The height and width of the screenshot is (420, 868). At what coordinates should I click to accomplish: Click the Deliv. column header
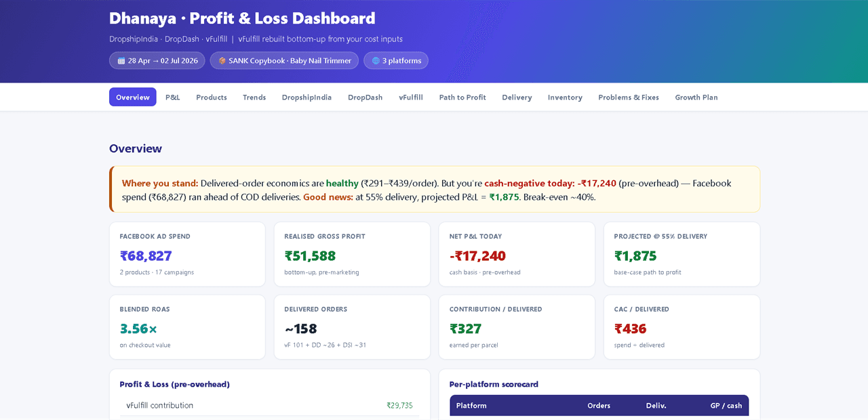[656, 406]
